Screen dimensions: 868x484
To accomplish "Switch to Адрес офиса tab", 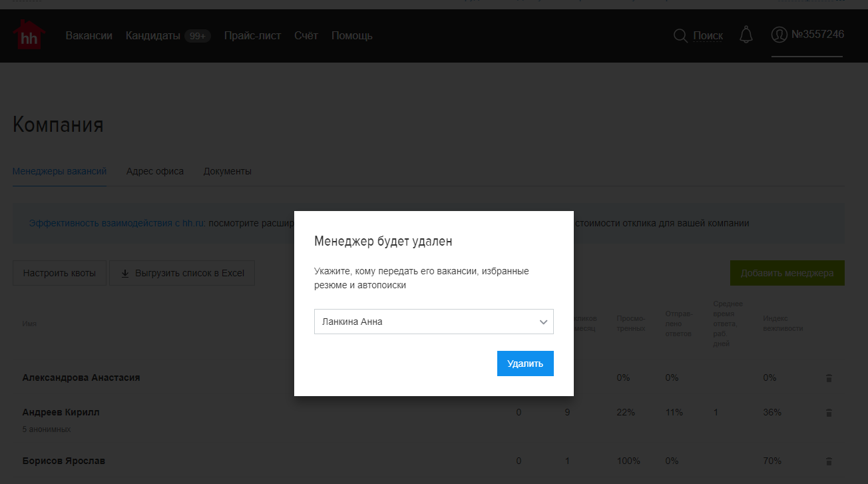I will coord(155,171).
